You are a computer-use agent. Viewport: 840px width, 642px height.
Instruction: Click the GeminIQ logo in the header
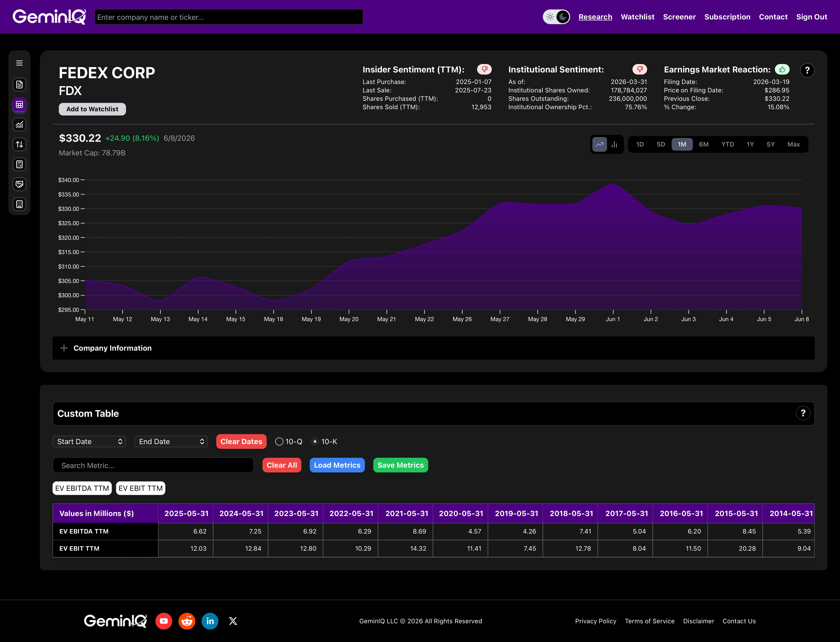[x=49, y=17]
